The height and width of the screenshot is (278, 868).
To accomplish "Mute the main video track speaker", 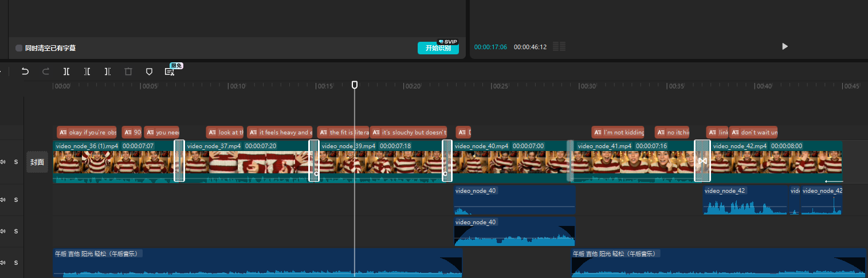I will click(x=3, y=162).
